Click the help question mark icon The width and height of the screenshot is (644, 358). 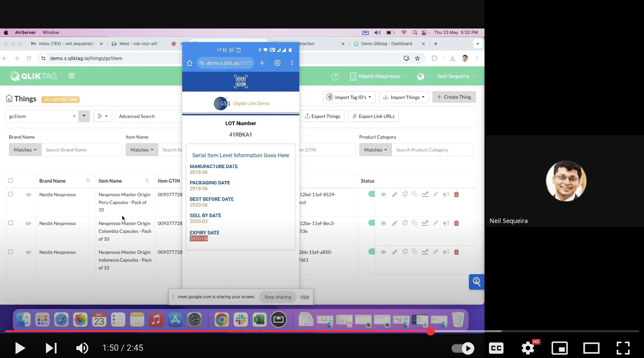[x=335, y=76]
